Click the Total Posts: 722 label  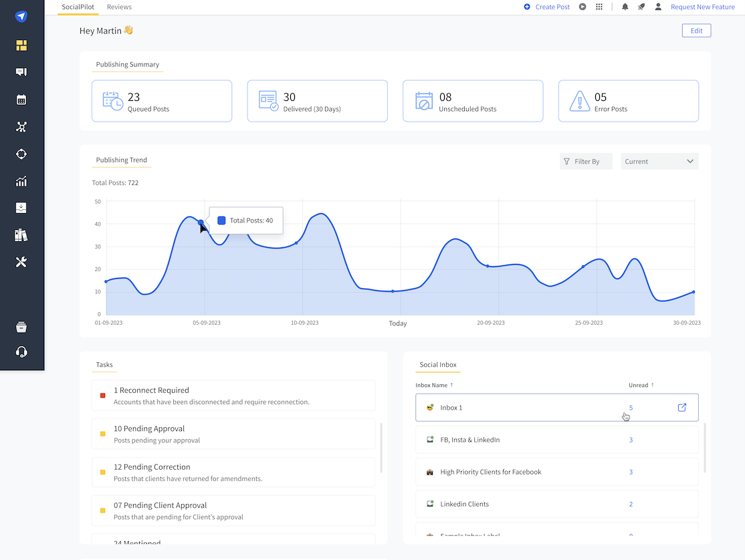[x=115, y=182]
